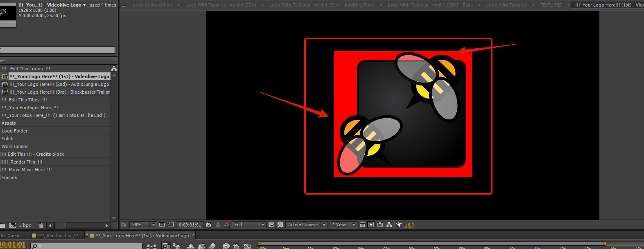Click project panel horizontal scroll left arrow

pyautogui.click(x=50, y=225)
